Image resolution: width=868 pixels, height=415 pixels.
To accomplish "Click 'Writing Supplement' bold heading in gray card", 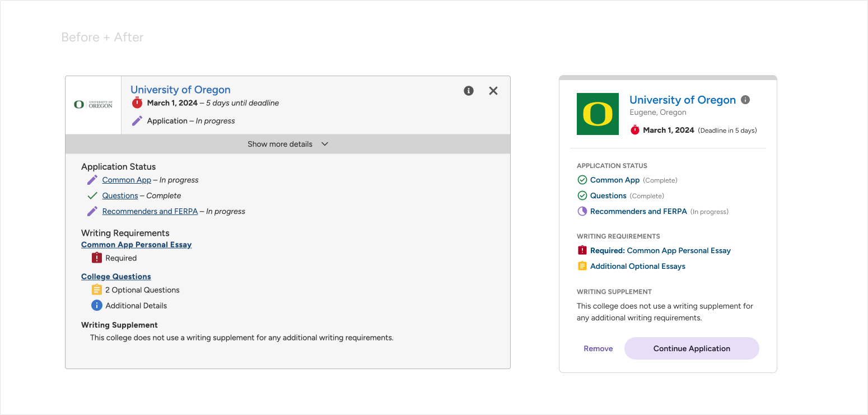I will click(x=119, y=325).
